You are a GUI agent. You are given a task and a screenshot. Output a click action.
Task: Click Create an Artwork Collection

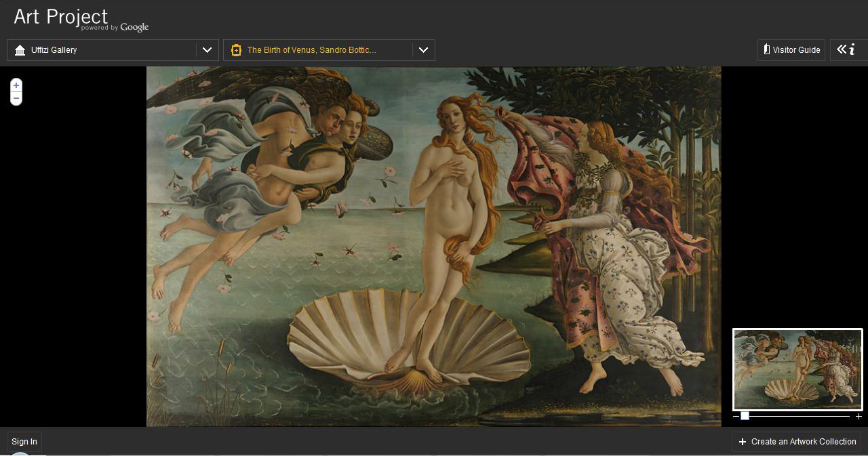(796, 442)
